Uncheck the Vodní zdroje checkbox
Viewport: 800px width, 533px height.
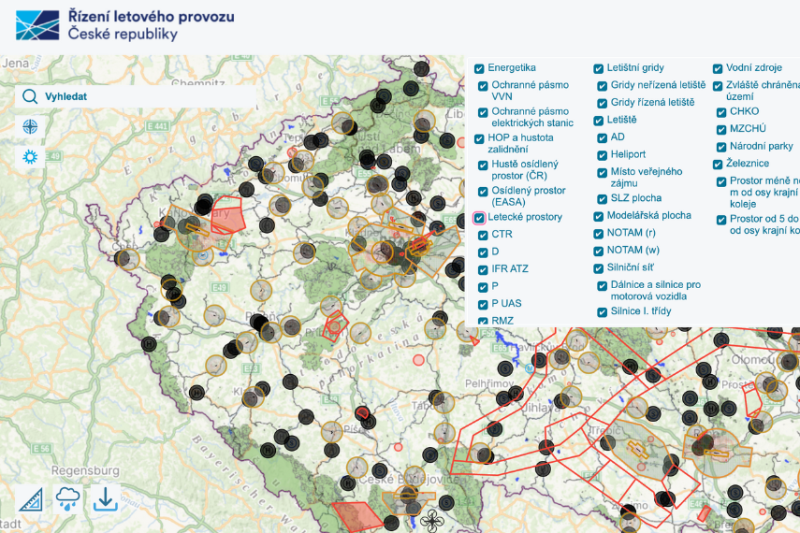point(718,68)
